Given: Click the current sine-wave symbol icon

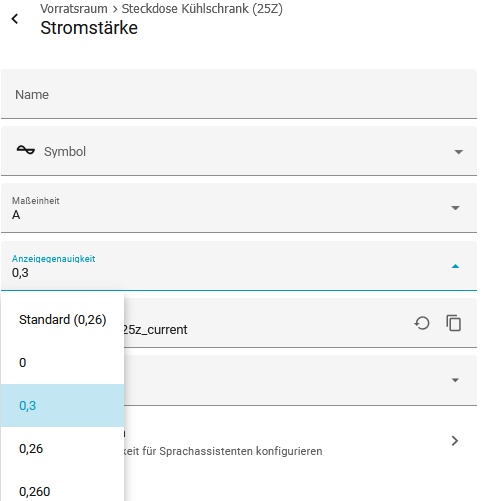Looking at the screenshot, I should click(x=26, y=151).
